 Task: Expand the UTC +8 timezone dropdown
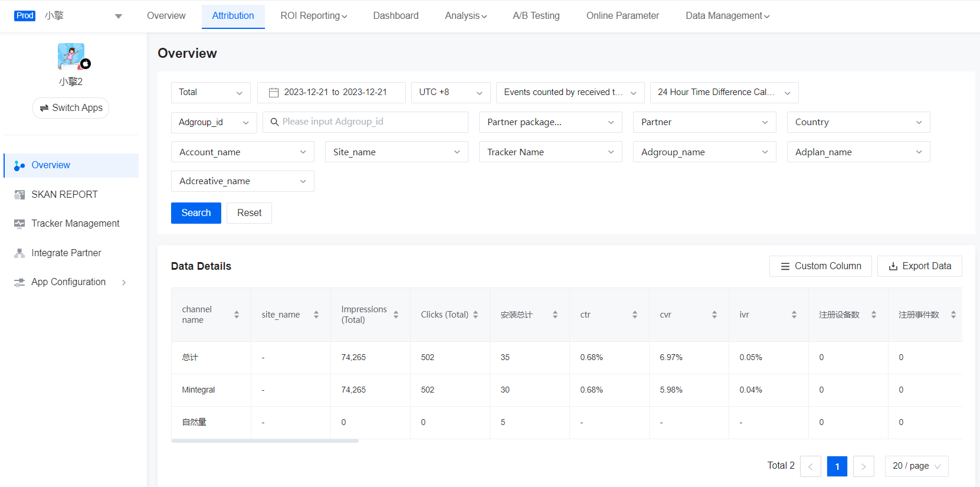coord(450,93)
